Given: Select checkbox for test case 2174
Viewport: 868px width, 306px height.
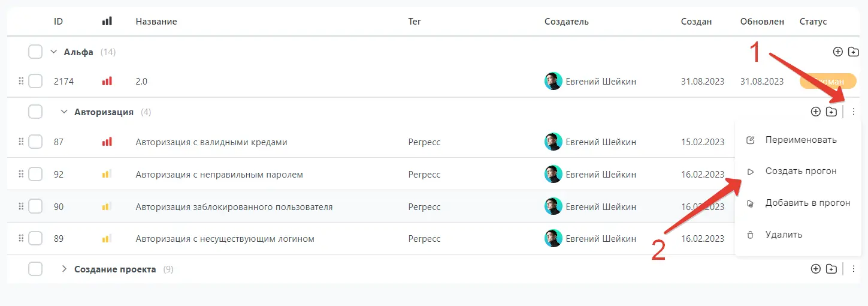Looking at the screenshot, I should coord(35,81).
